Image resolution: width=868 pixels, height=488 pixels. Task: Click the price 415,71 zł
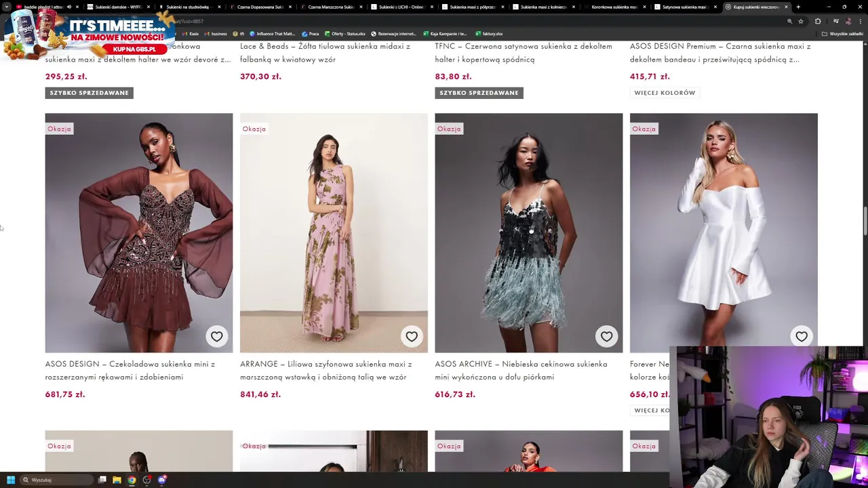(x=650, y=77)
